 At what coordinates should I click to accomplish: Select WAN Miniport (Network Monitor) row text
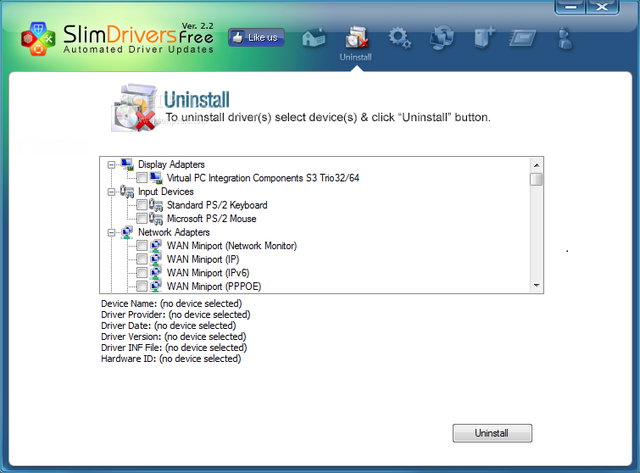click(232, 246)
